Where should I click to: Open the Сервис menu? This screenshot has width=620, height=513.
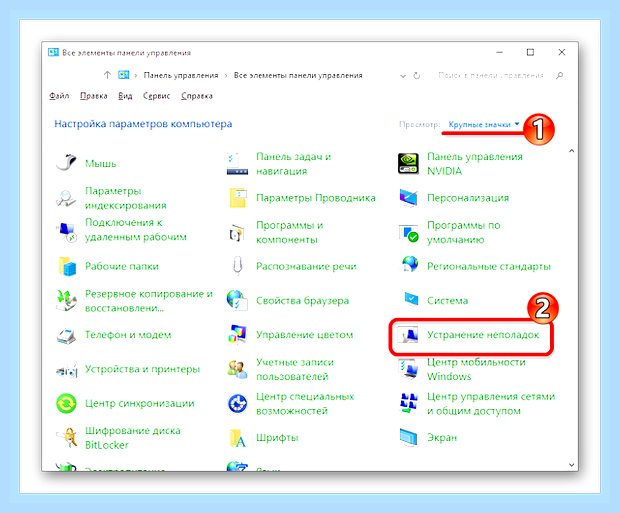(156, 96)
